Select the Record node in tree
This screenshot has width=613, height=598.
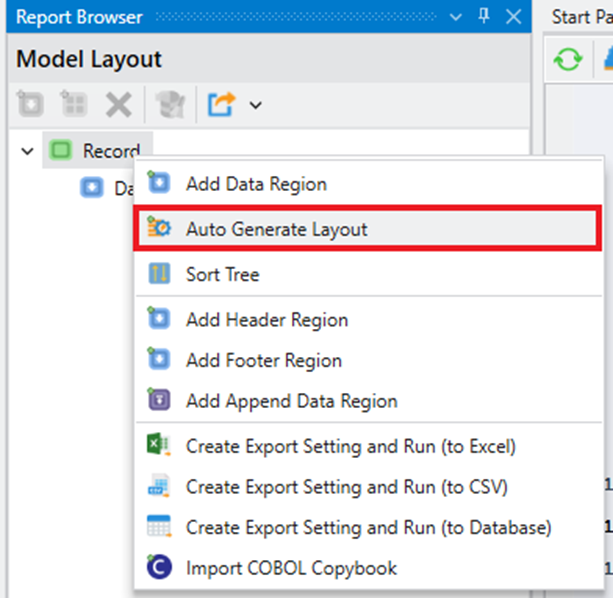coord(109,151)
